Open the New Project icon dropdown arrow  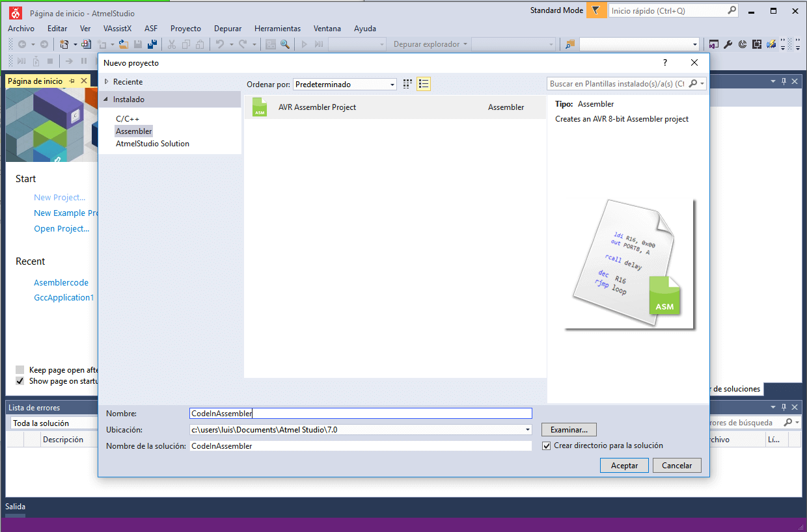point(75,44)
